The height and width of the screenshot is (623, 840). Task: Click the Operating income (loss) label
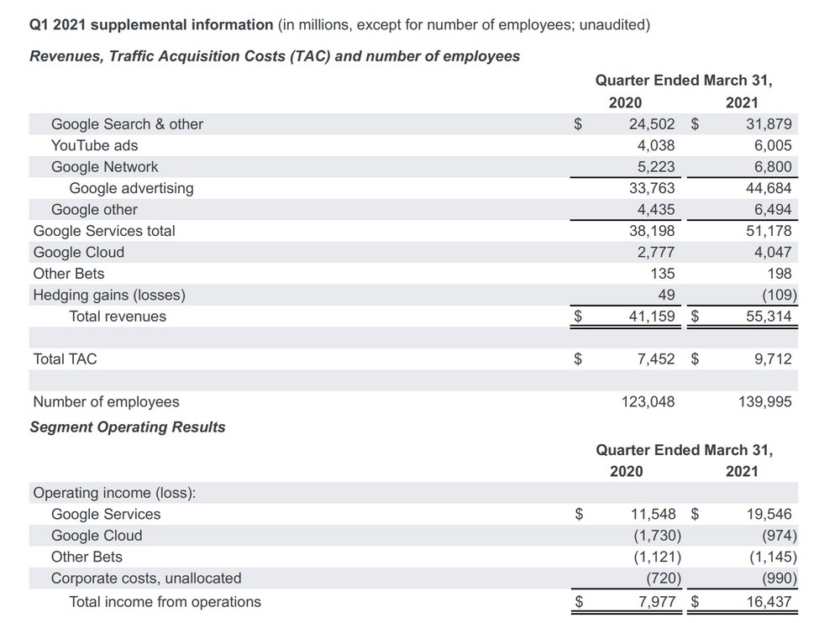click(114, 493)
